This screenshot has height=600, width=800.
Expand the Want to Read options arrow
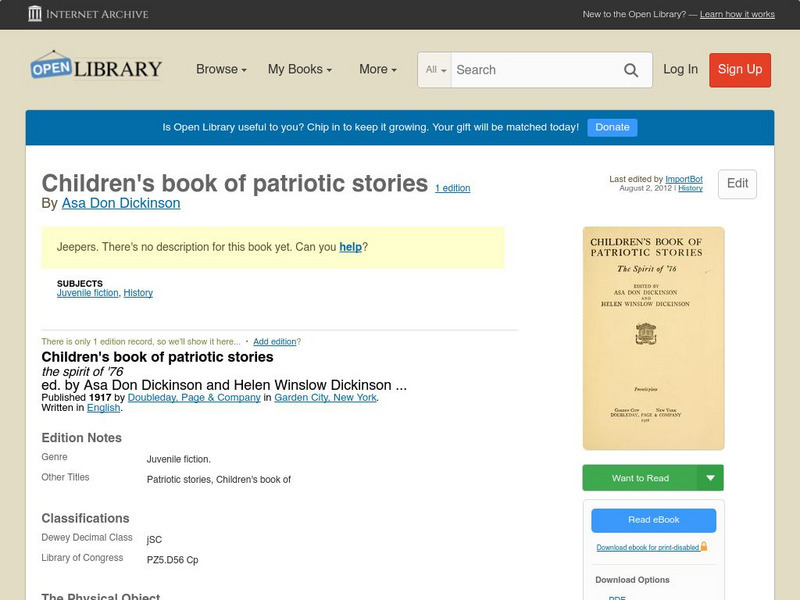711,478
